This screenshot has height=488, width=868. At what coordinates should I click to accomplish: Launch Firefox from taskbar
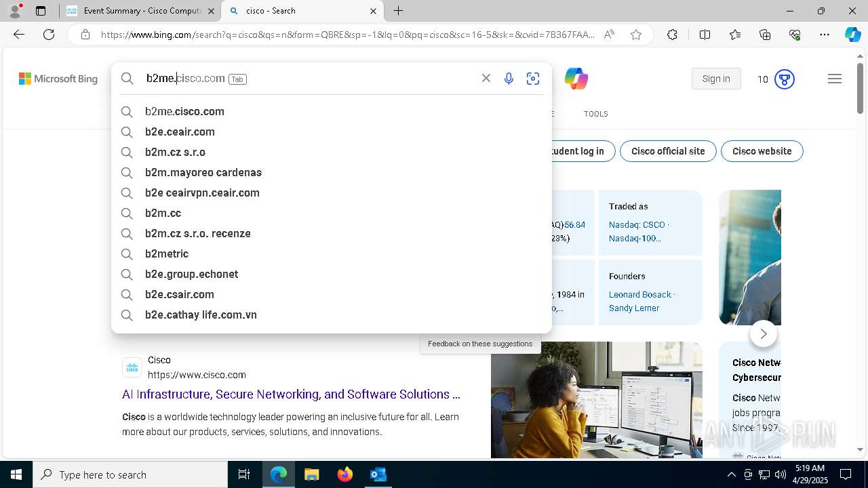click(x=344, y=474)
